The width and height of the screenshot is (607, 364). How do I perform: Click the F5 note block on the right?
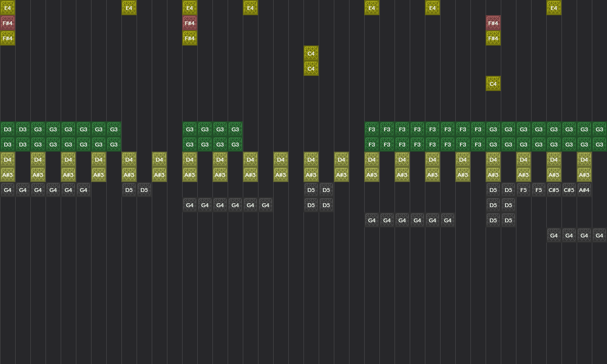coord(524,190)
